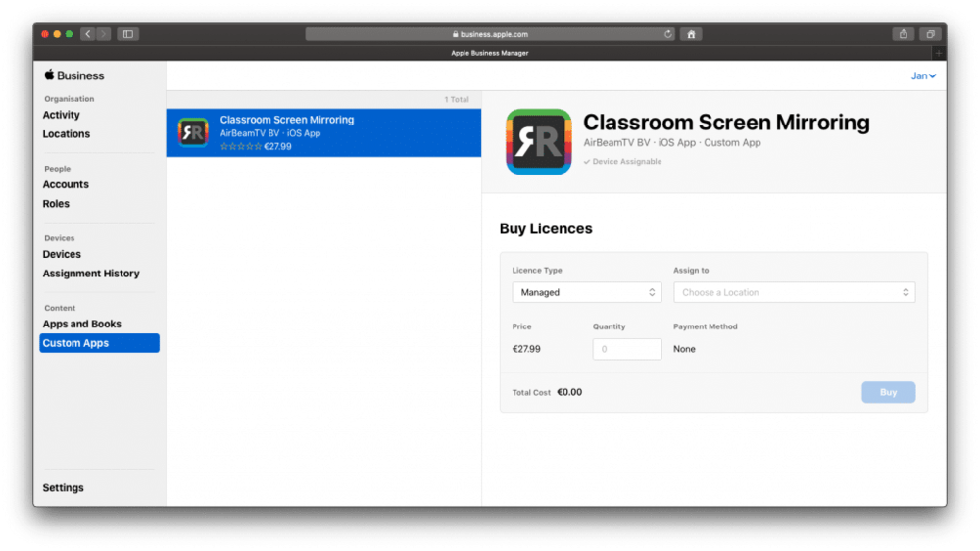The width and height of the screenshot is (980, 551).
Task: Add a new tab with plus icon
Action: point(938,53)
